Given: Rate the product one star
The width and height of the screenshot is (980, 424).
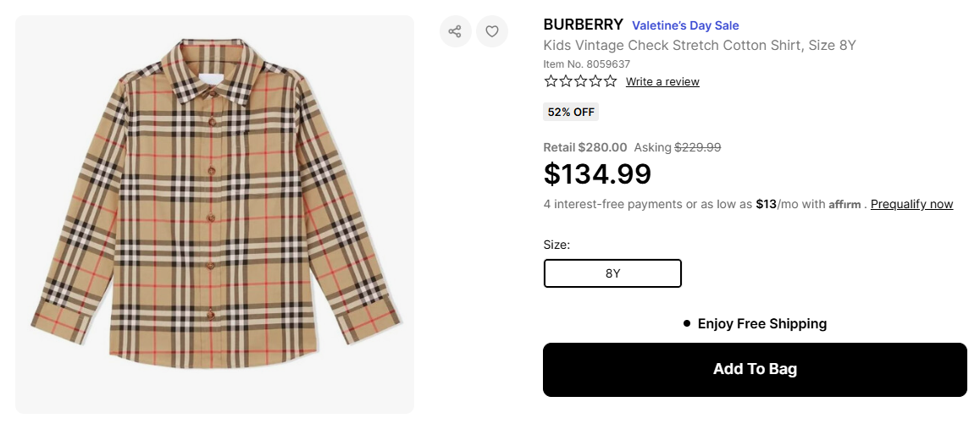Looking at the screenshot, I should [x=551, y=81].
